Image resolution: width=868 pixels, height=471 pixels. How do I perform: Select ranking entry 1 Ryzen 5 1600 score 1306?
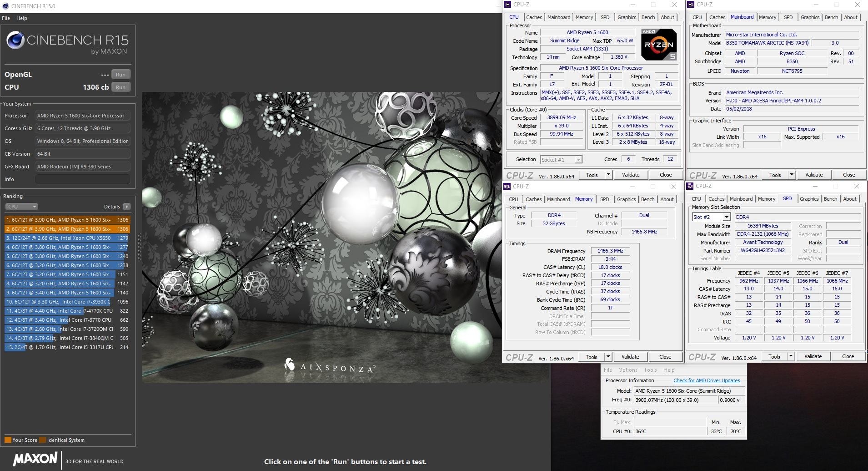click(x=67, y=220)
